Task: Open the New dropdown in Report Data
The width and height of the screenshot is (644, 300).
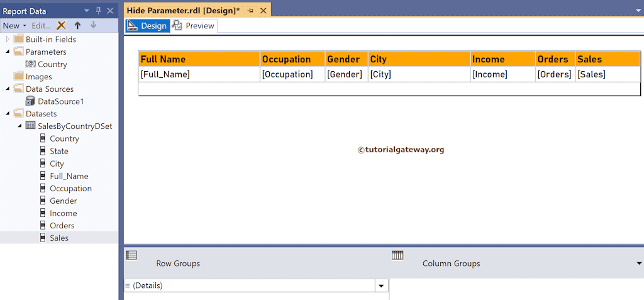Action: (x=14, y=26)
